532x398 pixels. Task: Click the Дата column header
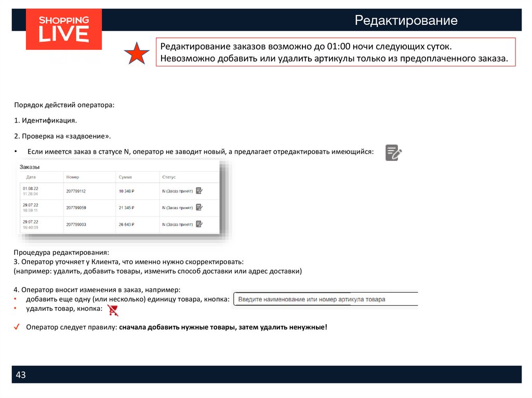tap(31, 177)
